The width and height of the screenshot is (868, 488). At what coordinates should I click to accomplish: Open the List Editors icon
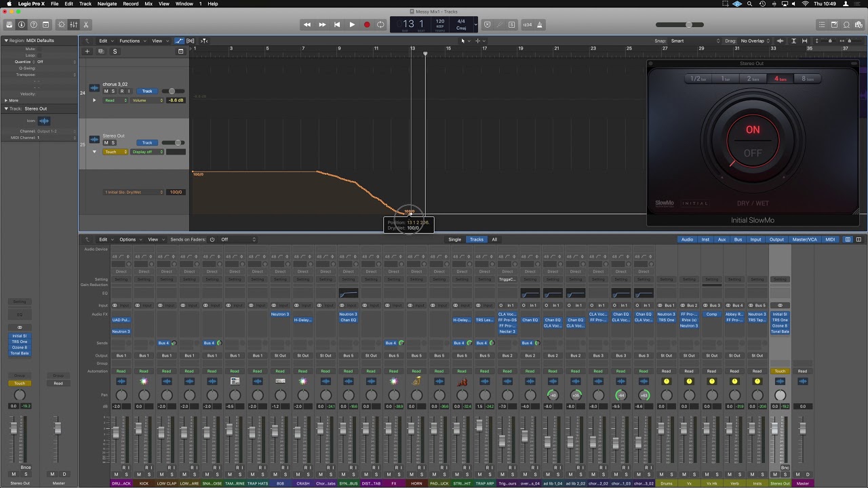click(822, 24)
